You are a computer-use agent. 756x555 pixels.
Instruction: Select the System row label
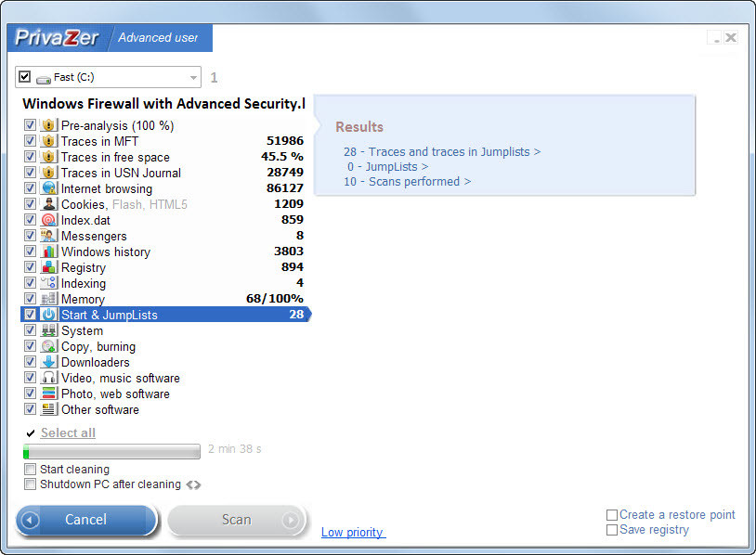[82, 331]
